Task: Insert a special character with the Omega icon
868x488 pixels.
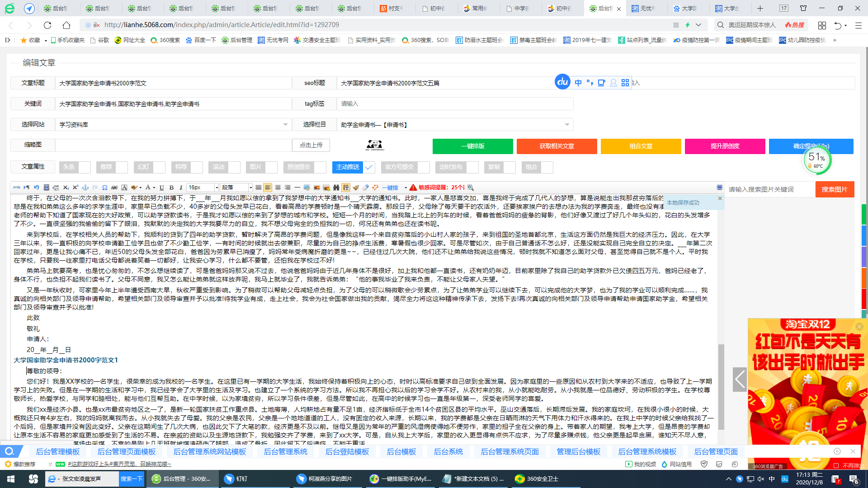Action: coord(105,187)
